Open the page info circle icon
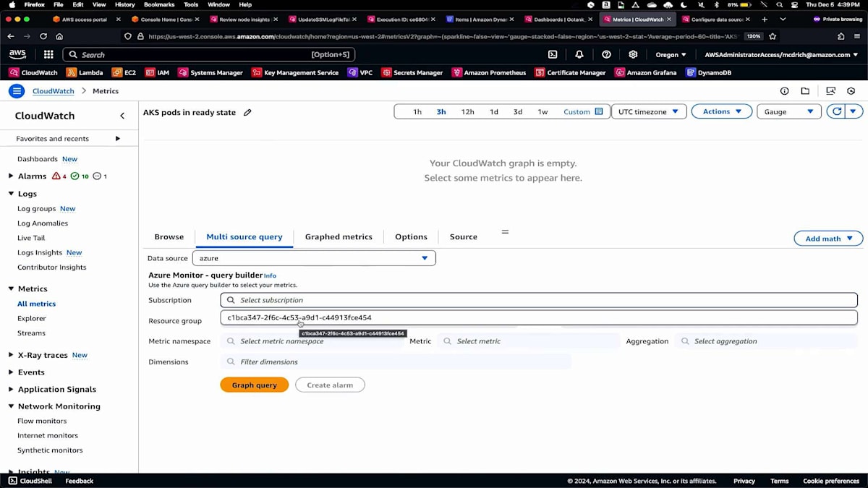This screenshot has height=488, width=868. pos(784,91)
